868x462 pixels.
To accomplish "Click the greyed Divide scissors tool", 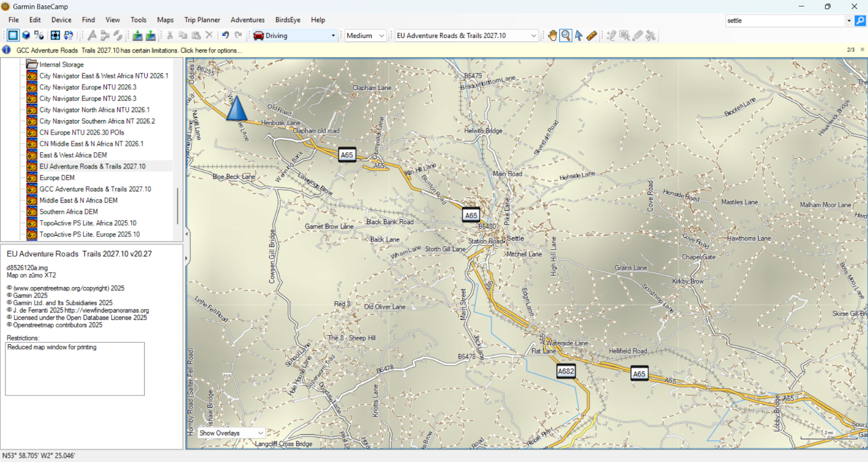I will (x=650, y=35).
